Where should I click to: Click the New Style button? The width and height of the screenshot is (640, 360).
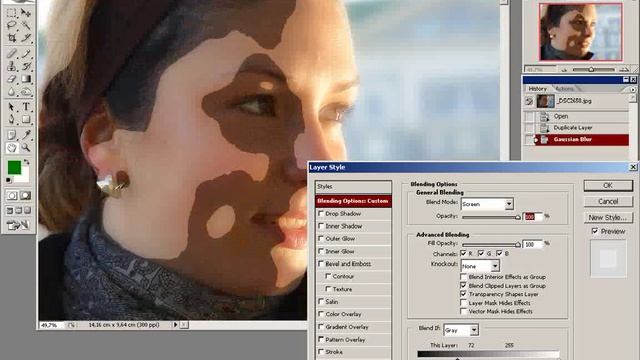[x=608, y=218]
